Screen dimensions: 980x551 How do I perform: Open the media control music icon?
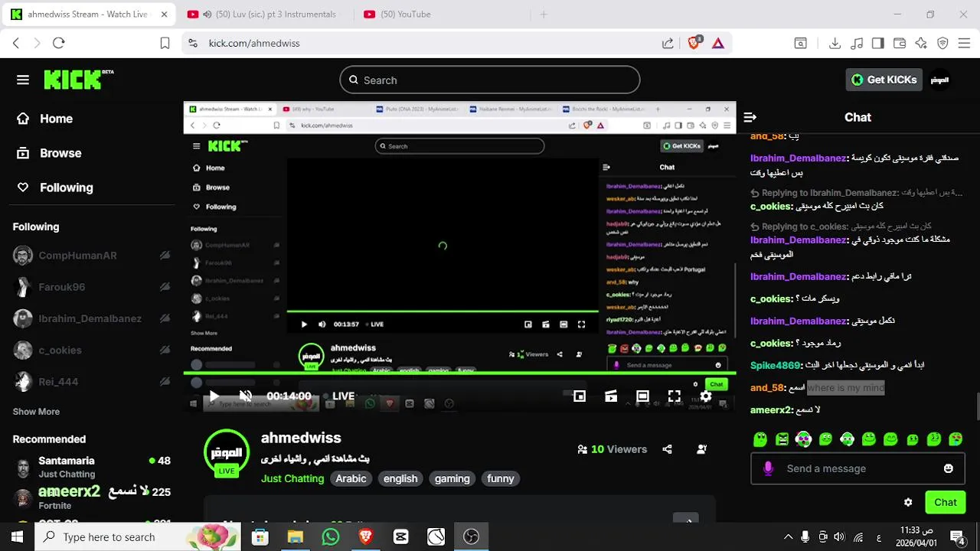[857, 44]
